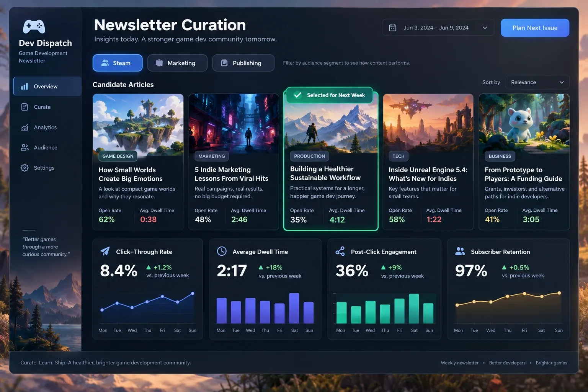Click the clock icon beside Average Dwell Time
The width and height of the screenshot is (588, 392).
click(x=222, y=251)
